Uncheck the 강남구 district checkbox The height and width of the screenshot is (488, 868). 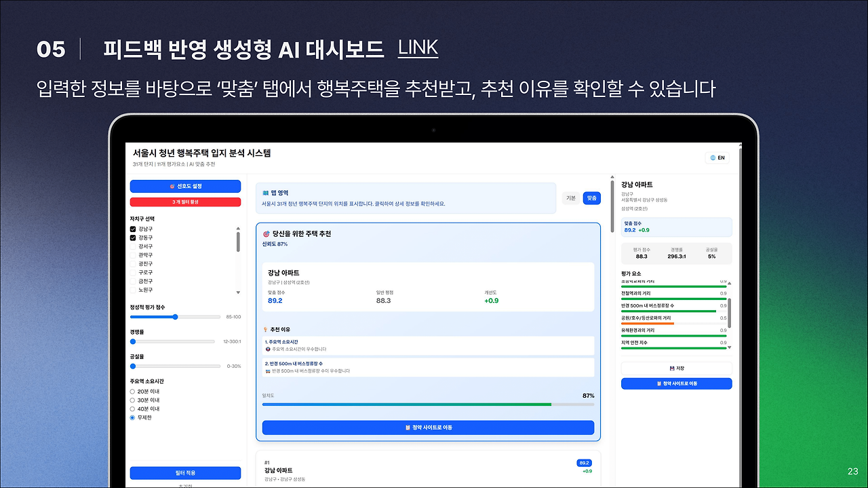(133, 229)
